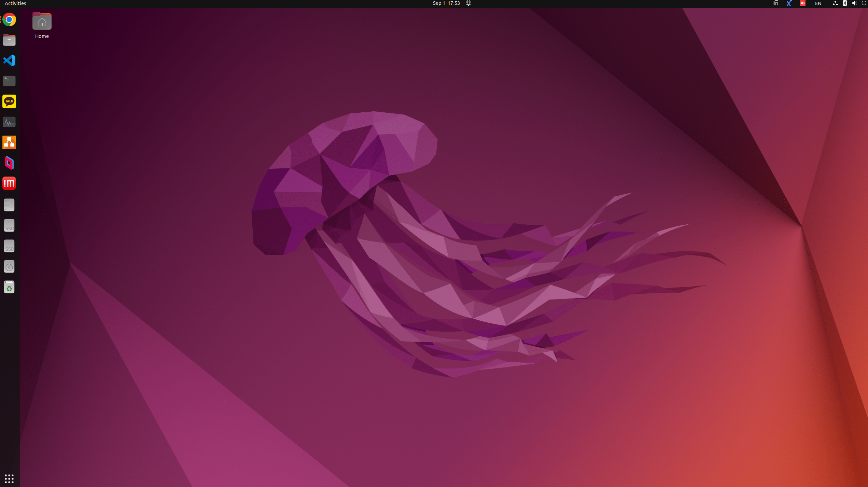The height and width of the screenshot is (487, 868).
Task: Open the KakaoTalk dock icon
Action: click(9, 101)
